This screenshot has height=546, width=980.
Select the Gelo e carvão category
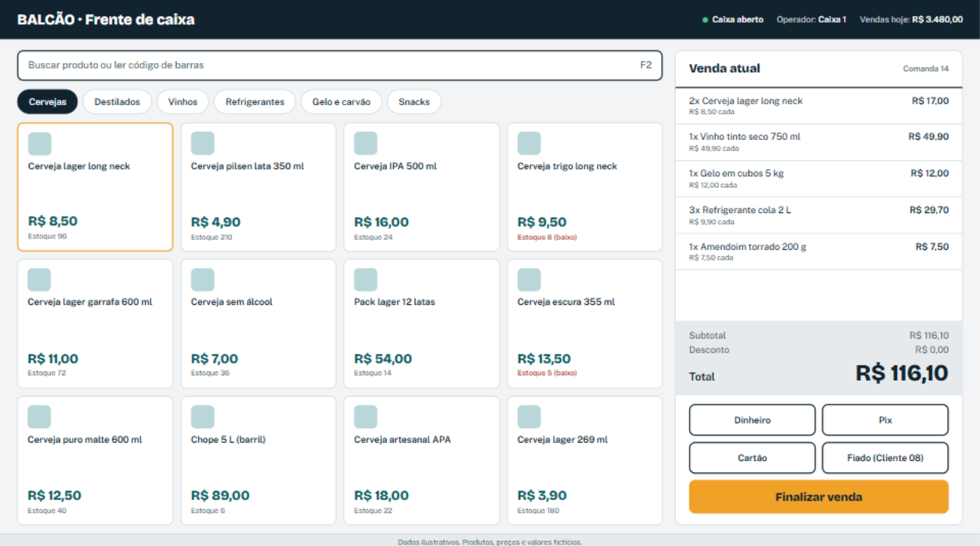(341, 102)
